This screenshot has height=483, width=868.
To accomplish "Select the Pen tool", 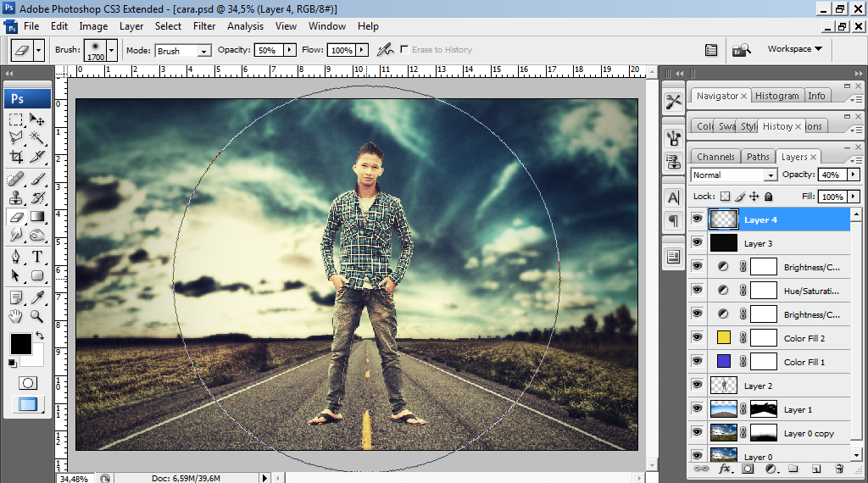I will [x=16, y=257].
